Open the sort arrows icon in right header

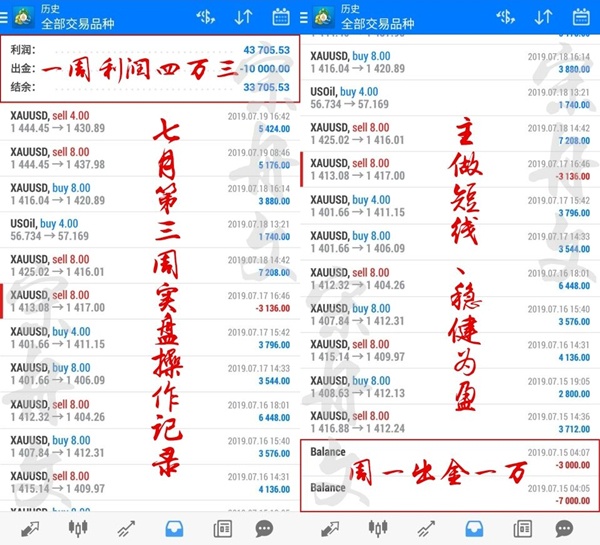[543, 17]
